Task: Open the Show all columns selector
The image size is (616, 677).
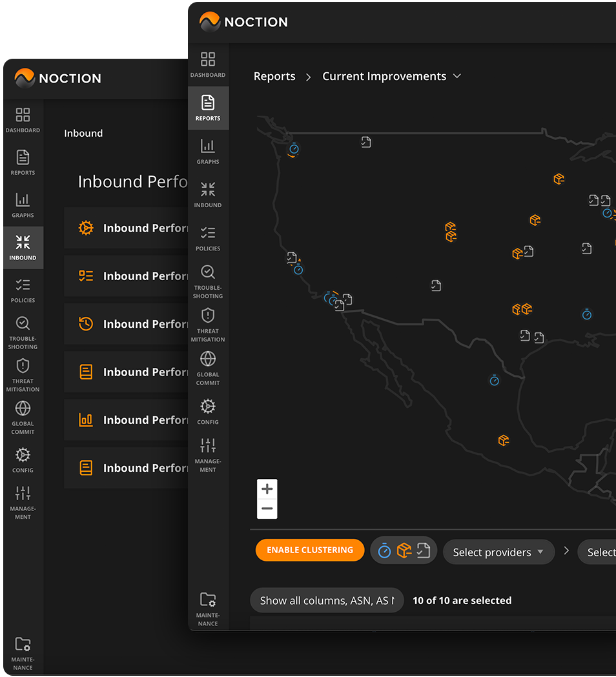Action: (327, 600)
